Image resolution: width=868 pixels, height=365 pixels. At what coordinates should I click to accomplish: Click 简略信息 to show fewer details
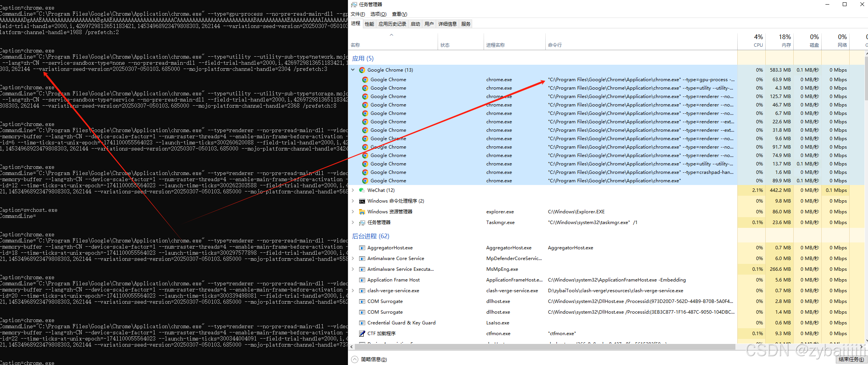(374, 359)
